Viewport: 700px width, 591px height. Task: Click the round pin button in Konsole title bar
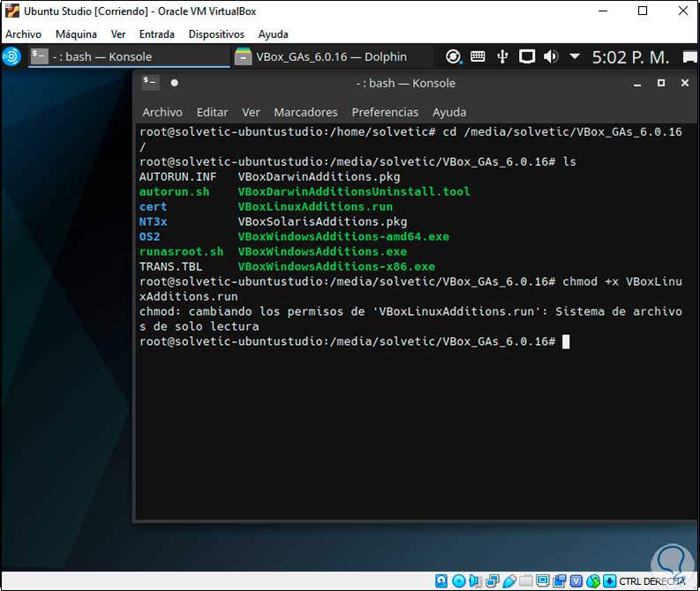[x=175, y=83]
